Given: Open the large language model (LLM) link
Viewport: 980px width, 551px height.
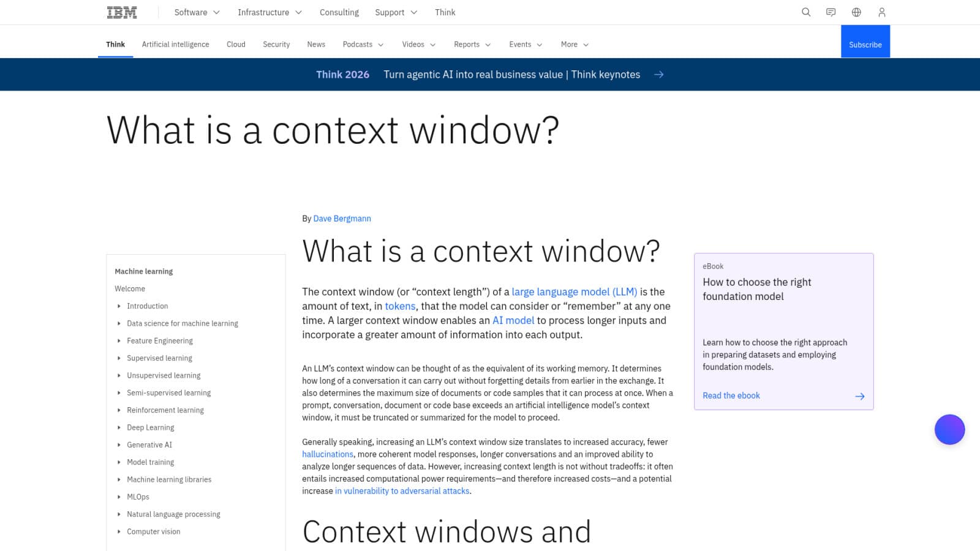Looking at the screenshot, I should point(575,292).
